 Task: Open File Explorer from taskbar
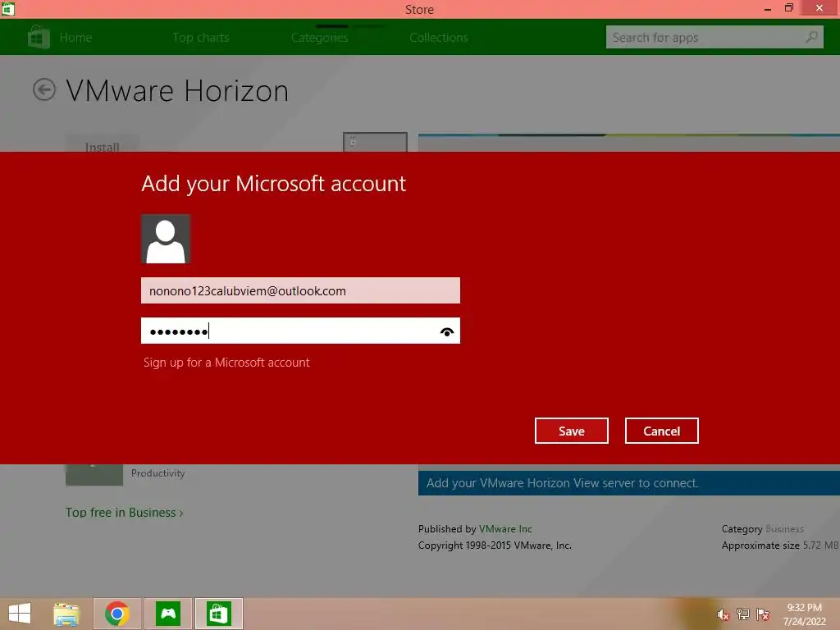(x=66, y=614)
